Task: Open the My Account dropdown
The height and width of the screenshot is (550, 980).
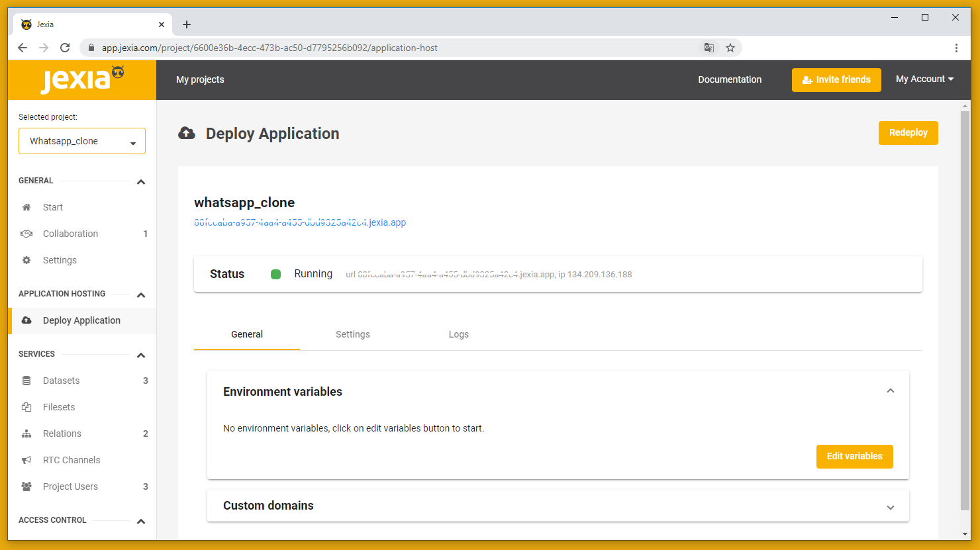Action: click(925, 79)
